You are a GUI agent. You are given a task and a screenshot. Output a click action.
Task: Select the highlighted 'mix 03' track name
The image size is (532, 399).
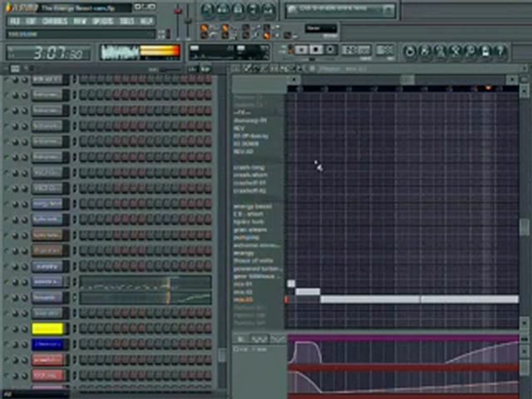pyautogui.click(x=243, y=300)
